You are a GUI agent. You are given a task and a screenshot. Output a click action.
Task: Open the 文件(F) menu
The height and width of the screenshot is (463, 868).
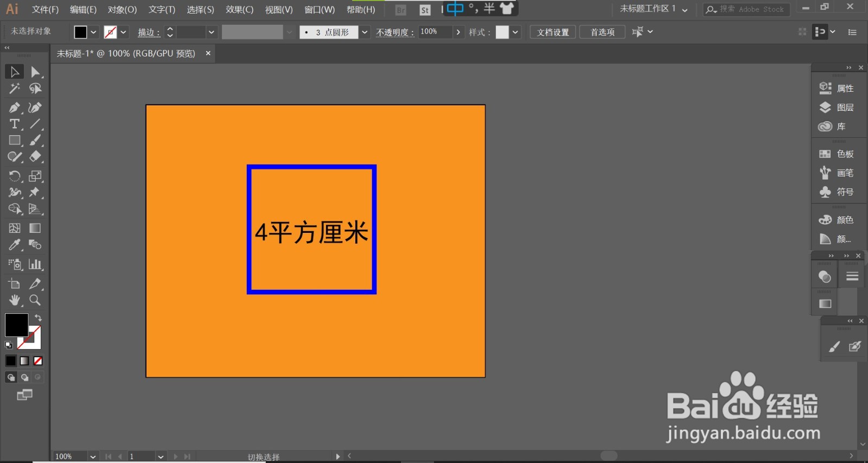[45, 10]
